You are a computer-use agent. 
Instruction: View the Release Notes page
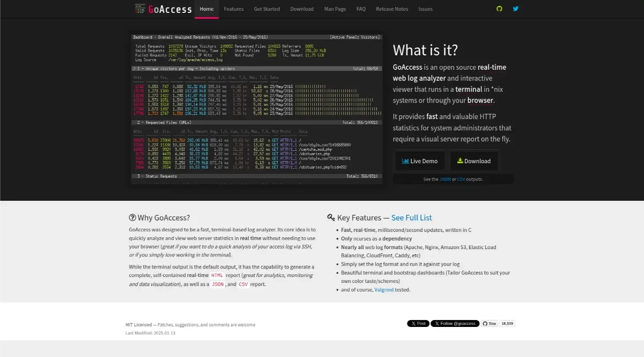click(392, 9)
